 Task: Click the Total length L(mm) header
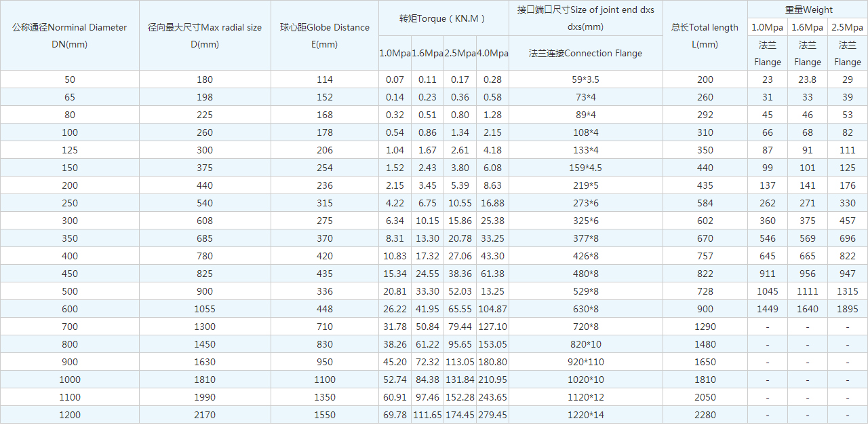point(705,35)
